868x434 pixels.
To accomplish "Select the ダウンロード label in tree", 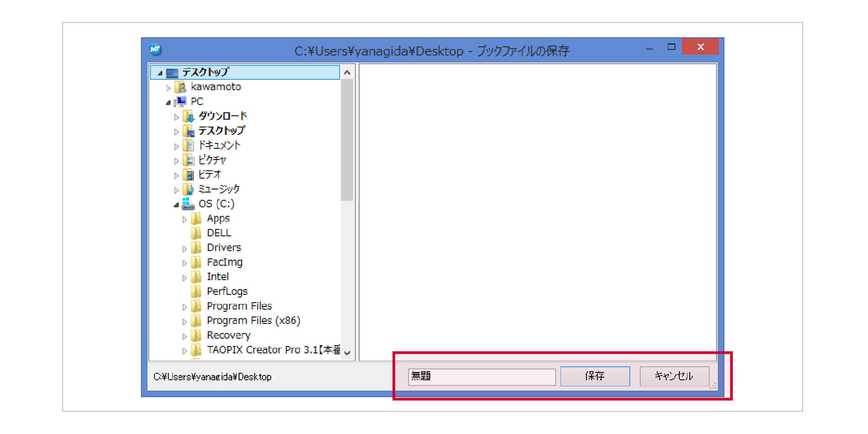I will 223,116.
